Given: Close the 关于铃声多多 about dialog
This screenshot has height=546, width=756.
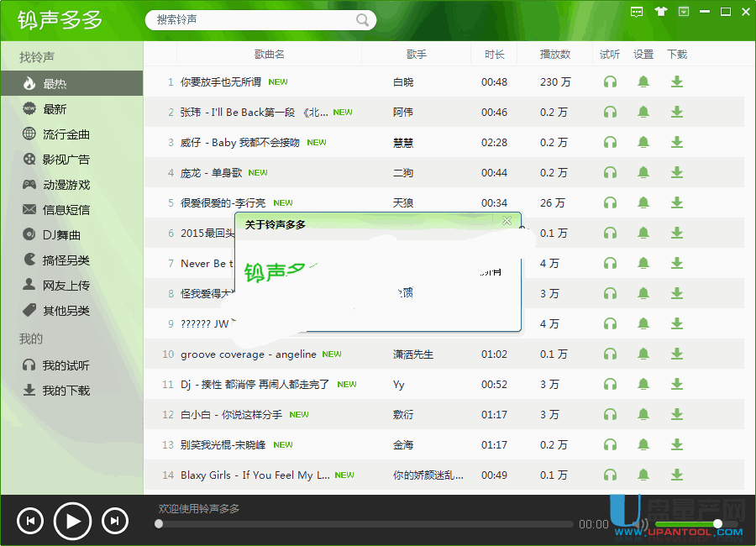Looking at the screenshot, I should click(507, 222).
